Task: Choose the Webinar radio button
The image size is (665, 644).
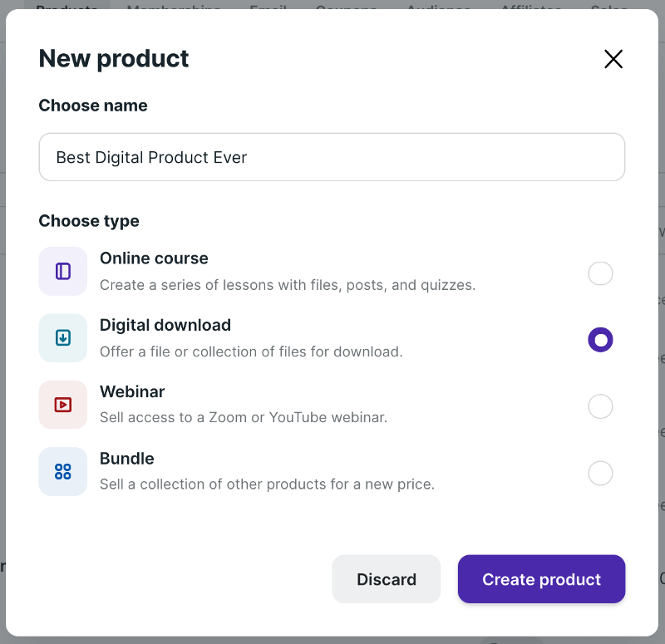Action: [600, 406]
